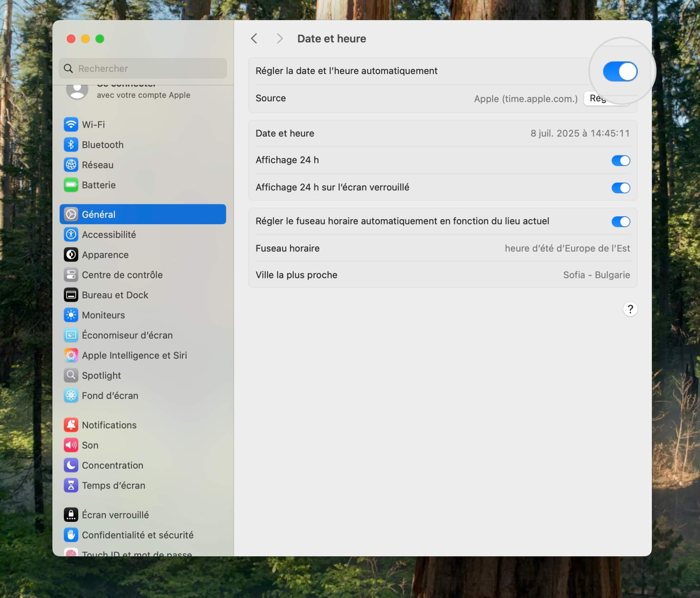Click the 'Fuseau horaire' label
This screenshot has height=598, width=700.
(x=287, y=248)
